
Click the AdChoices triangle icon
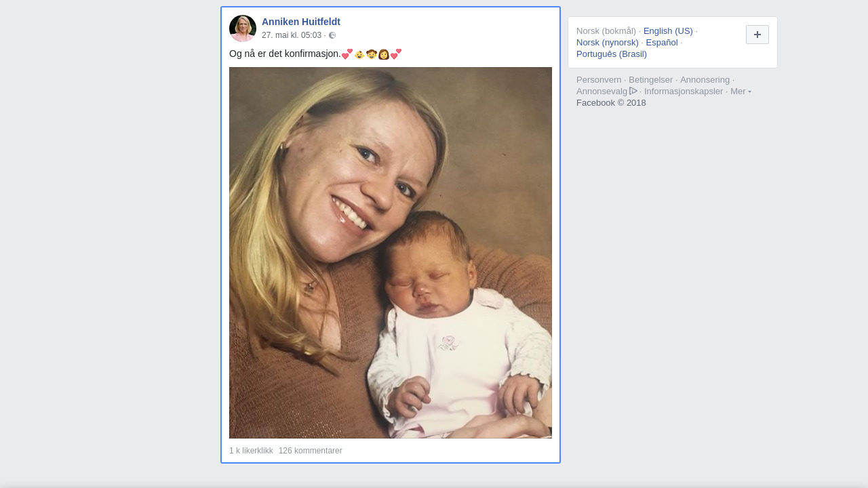click(x=633, y=91)
